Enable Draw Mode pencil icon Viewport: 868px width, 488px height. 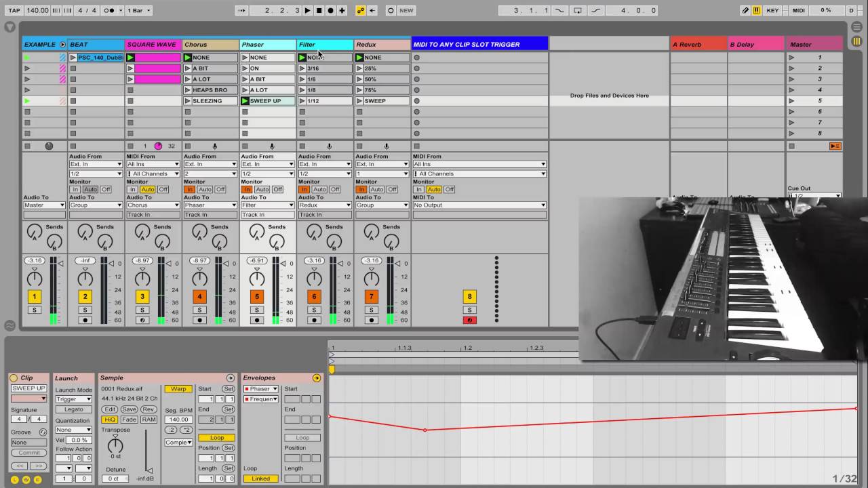coord(745,10)
